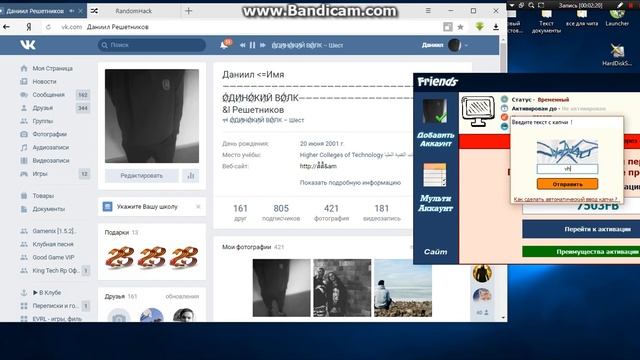The height and width of the screenshot is (360, 640).
Task: Bookmark the page with star icon
Action: click(x=460, y=27)
